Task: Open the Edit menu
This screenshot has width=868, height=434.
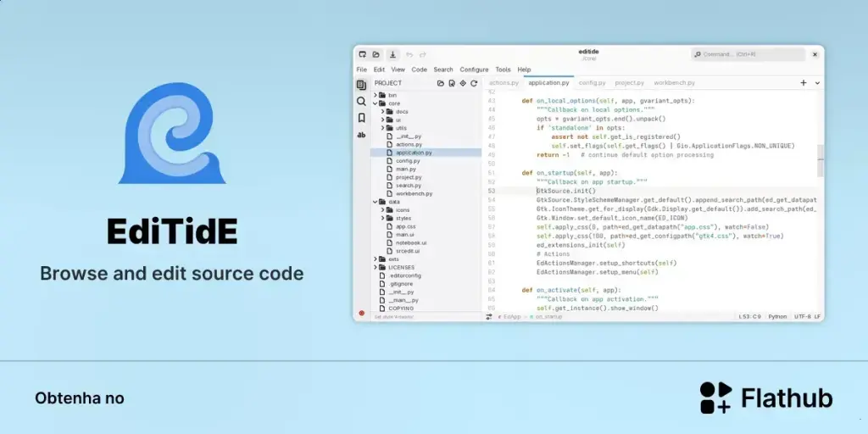Action: [379, 70]
